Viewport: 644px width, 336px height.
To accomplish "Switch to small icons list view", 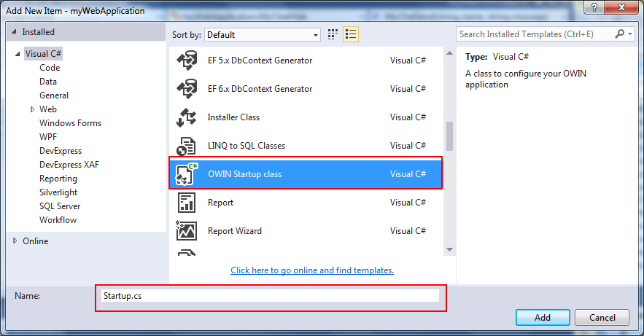I will (x=351, y=34).
